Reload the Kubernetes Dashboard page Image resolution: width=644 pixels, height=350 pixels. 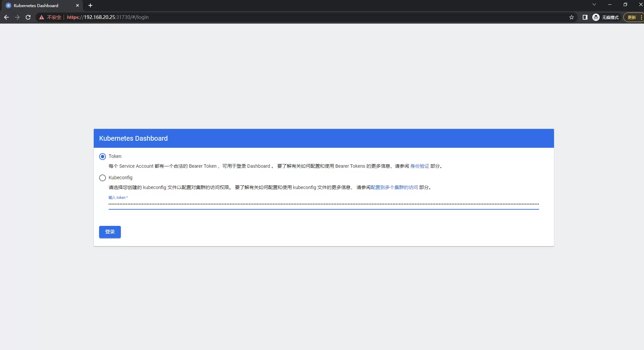28,17
